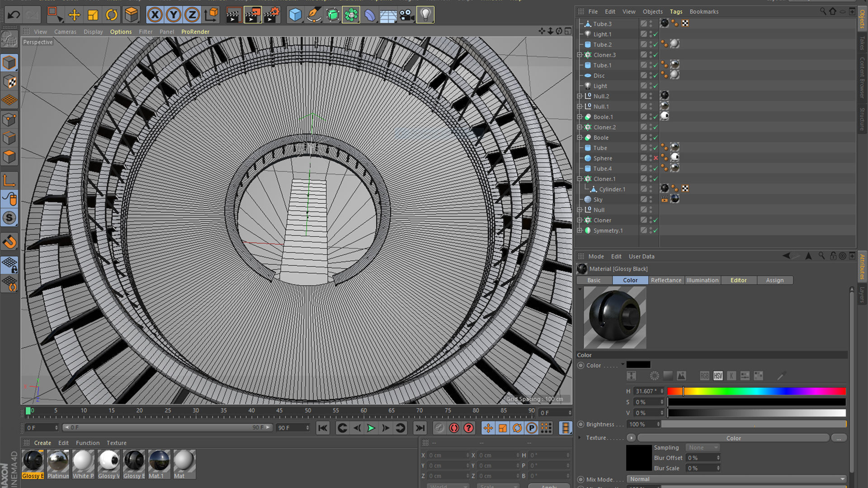Select the Platinum material thumbnail

pyautogui.click(x=58, y=464)
